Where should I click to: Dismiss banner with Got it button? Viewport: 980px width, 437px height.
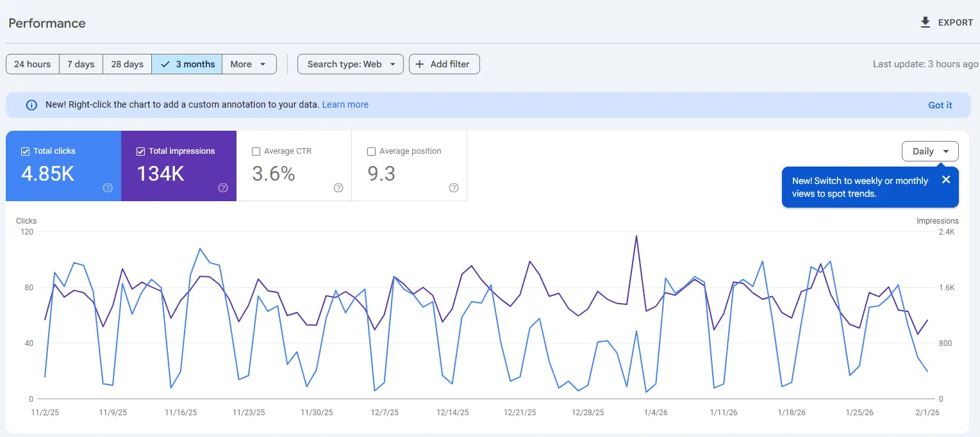[940, 105]
